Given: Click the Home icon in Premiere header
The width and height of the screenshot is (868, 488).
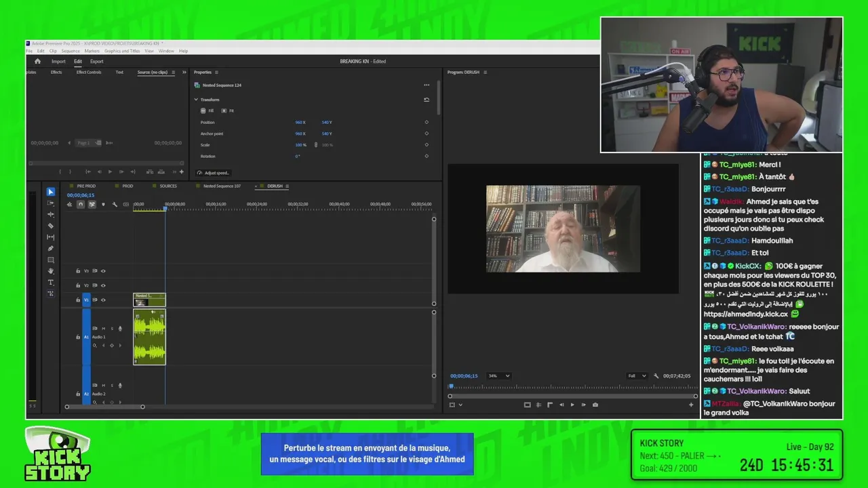Looking at the screenshot, I should 37,61.
